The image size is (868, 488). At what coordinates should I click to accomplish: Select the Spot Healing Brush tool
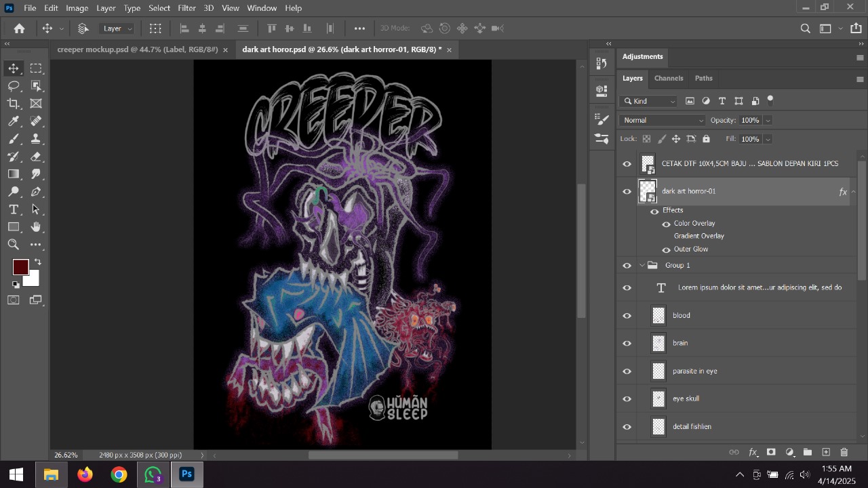36,121
